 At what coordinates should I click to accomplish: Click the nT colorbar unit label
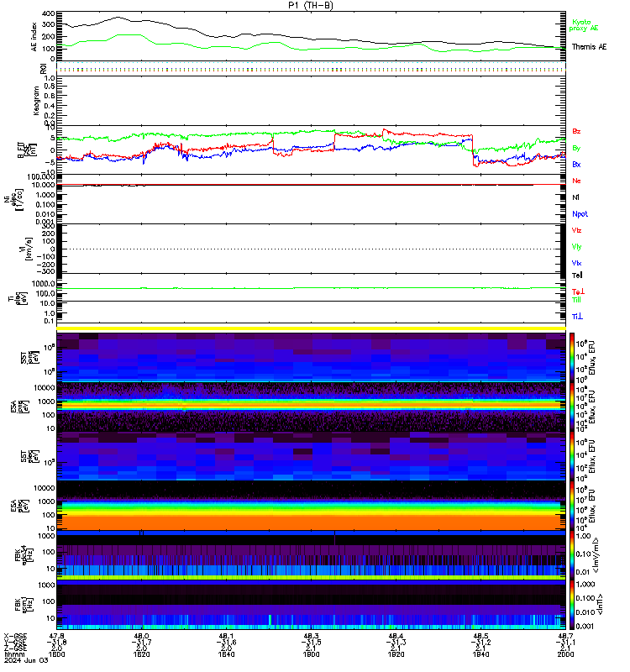pyautogui.click(x=600, y=604)
